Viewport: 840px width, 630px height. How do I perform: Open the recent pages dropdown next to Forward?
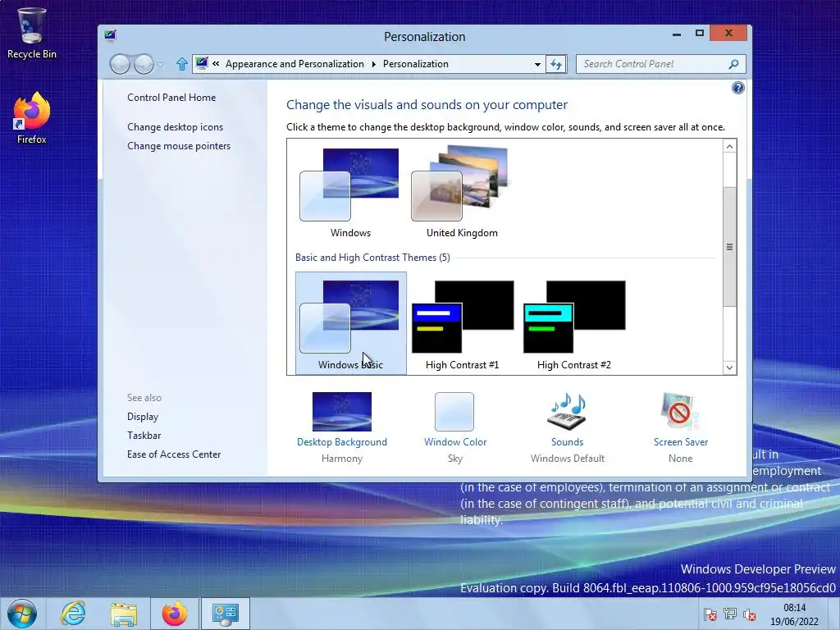pos(160,65)
